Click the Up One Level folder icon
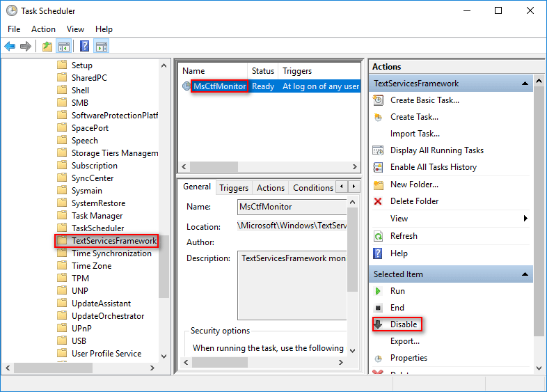Image resolution: width=547 pixels, height=392 pixels. [47, 46]
